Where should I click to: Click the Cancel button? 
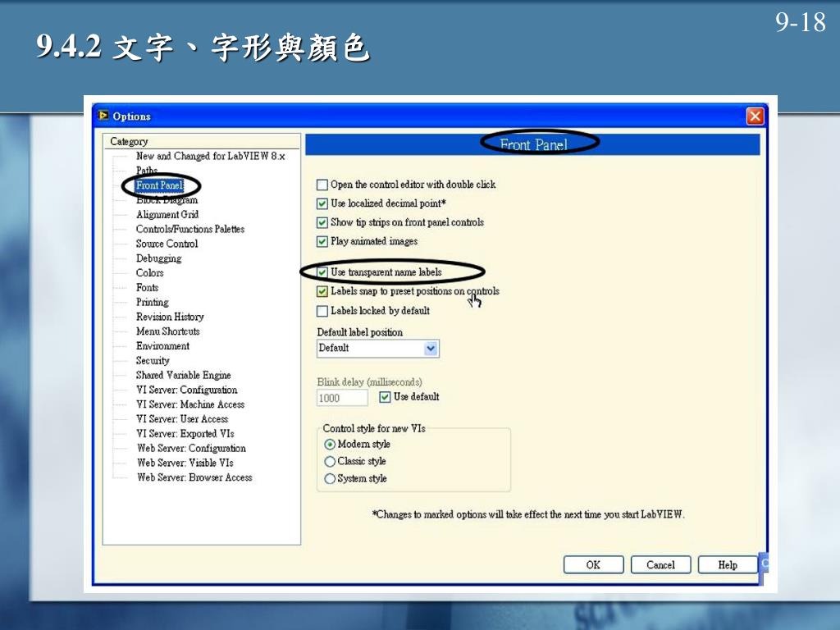tap(660, 564)
